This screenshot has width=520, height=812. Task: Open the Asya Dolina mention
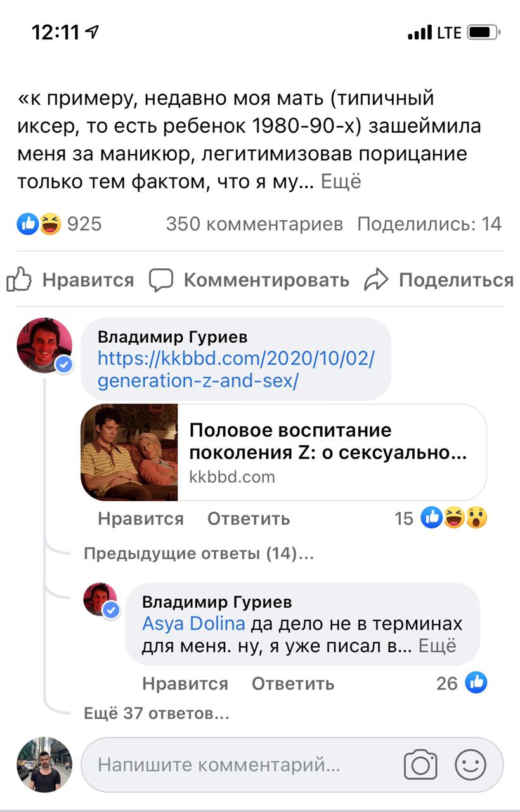pyautogui.click(x=193, y=624)
